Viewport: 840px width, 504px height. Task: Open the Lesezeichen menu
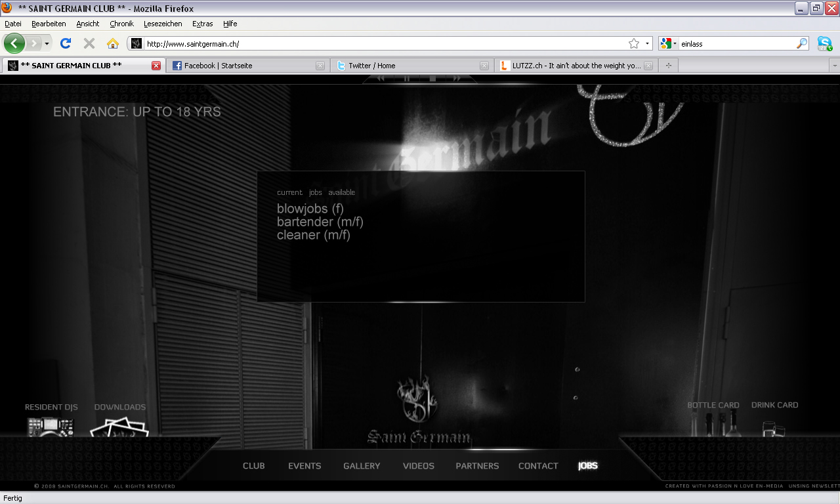coord(163,24)
